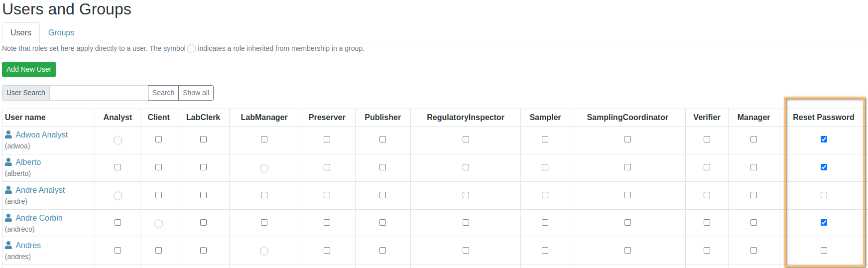Uncheck Reset Password for Adwoa Analyst
Screen dimensions: 868x268
(x=824, y=139)
